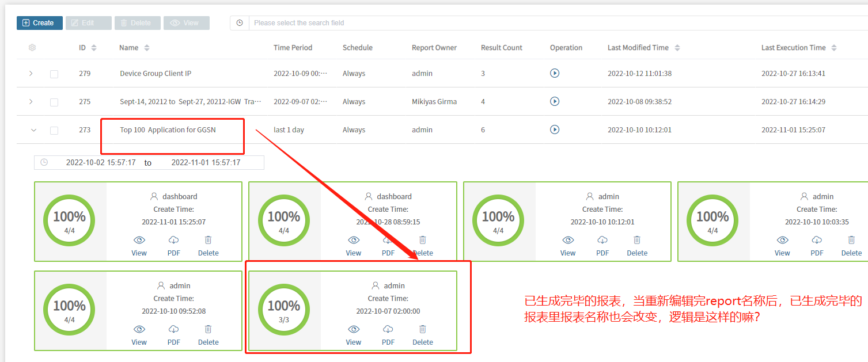
Task: Delete the 2022-10-07 02:00:00 report result
Action: click(x=422, y=329)
